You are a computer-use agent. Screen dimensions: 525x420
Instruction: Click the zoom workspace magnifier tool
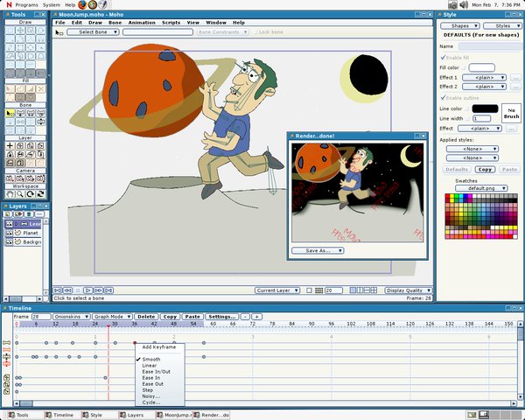click(19, 193)
